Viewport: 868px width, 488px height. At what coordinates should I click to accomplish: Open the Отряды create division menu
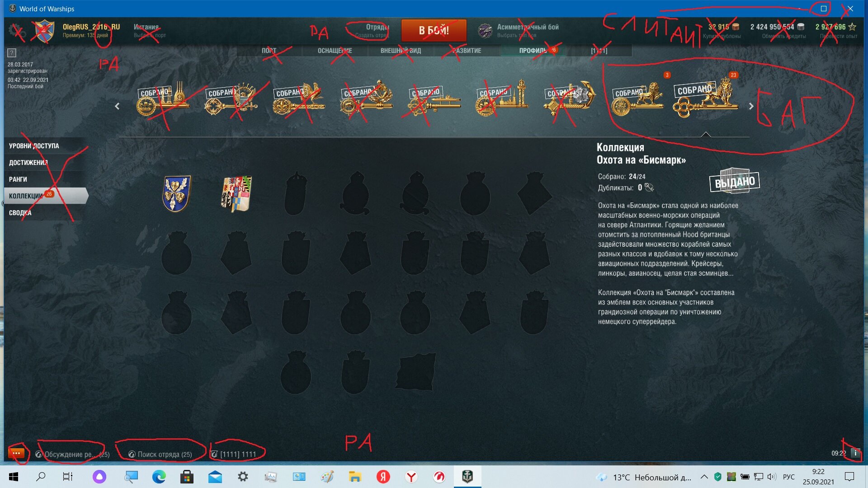tap(372, 30)
